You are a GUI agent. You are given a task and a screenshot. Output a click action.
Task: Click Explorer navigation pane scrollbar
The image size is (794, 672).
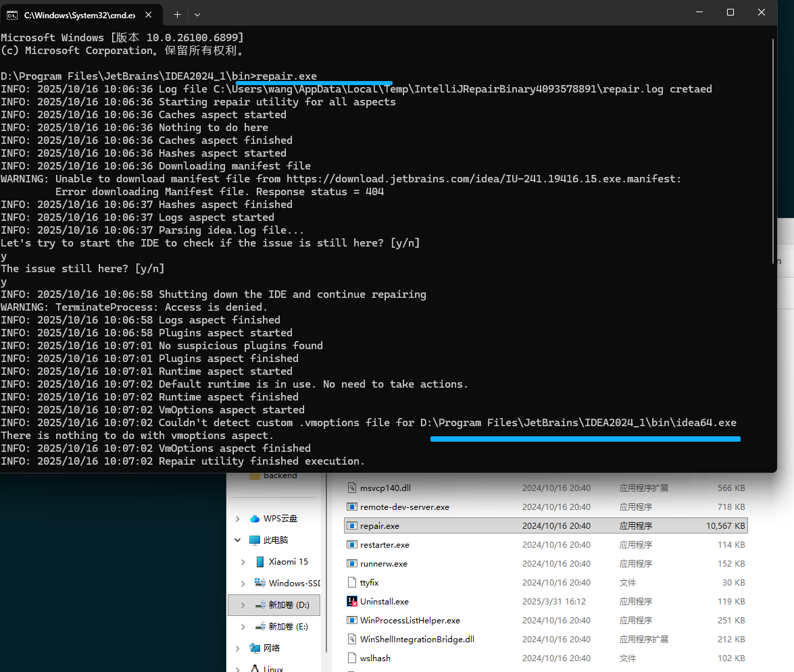click(x=326, y=562)
